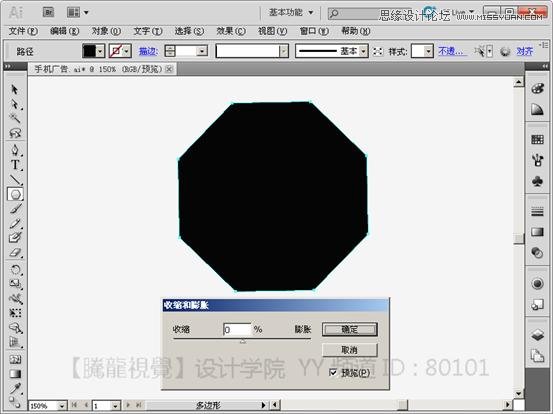Toggle the 预览(P) preview checkbox
This screenshot has height=414, width=553.
[x=333, y=372]
